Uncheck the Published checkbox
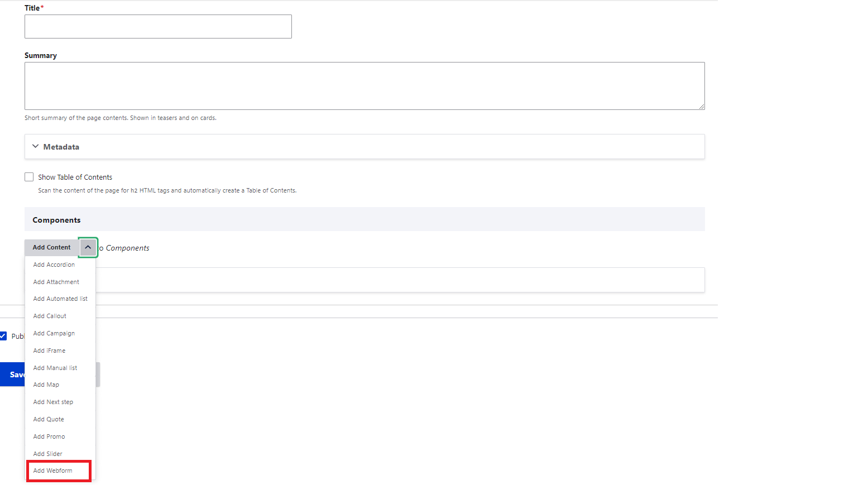The image size is (868, 485). (x=3, y=336)
